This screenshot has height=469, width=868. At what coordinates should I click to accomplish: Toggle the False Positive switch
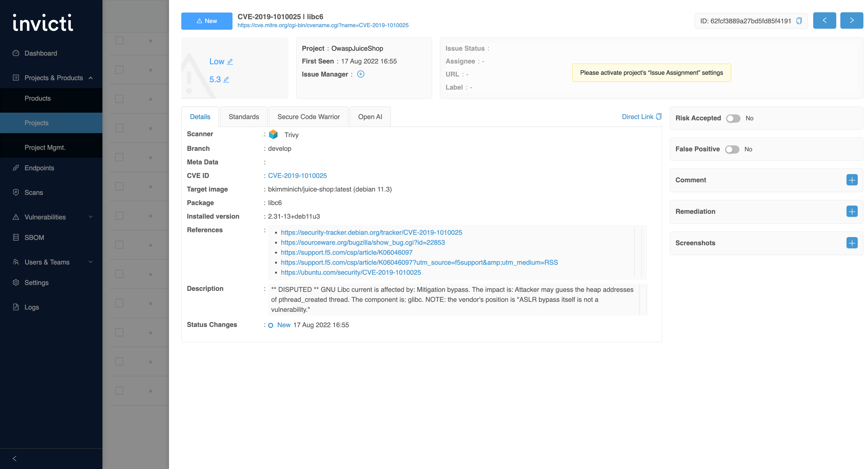[732, 149]
